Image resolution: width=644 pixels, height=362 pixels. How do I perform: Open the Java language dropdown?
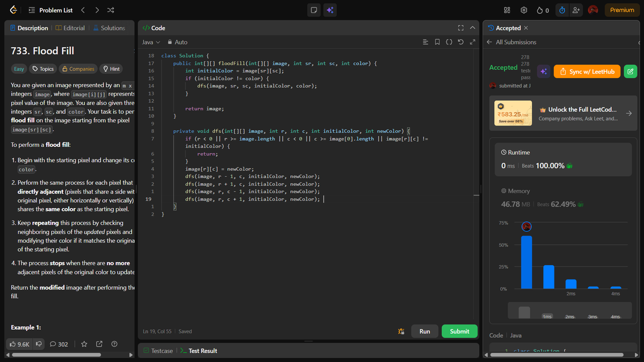click(151, 42)
